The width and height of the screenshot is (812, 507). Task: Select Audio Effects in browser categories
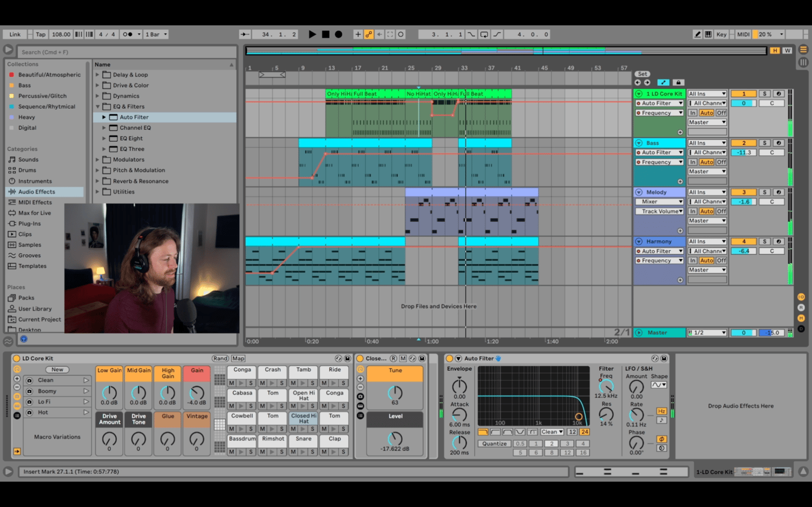point(37,192)
